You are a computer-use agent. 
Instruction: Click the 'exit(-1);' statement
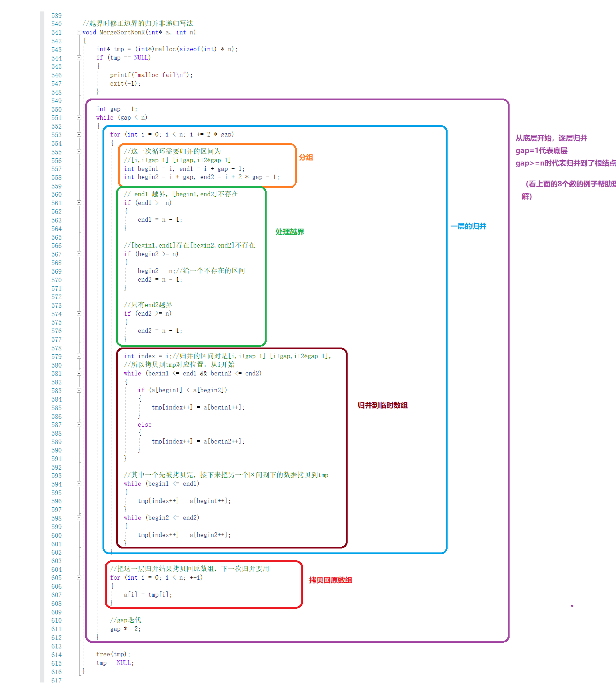(x=125, y=83)
